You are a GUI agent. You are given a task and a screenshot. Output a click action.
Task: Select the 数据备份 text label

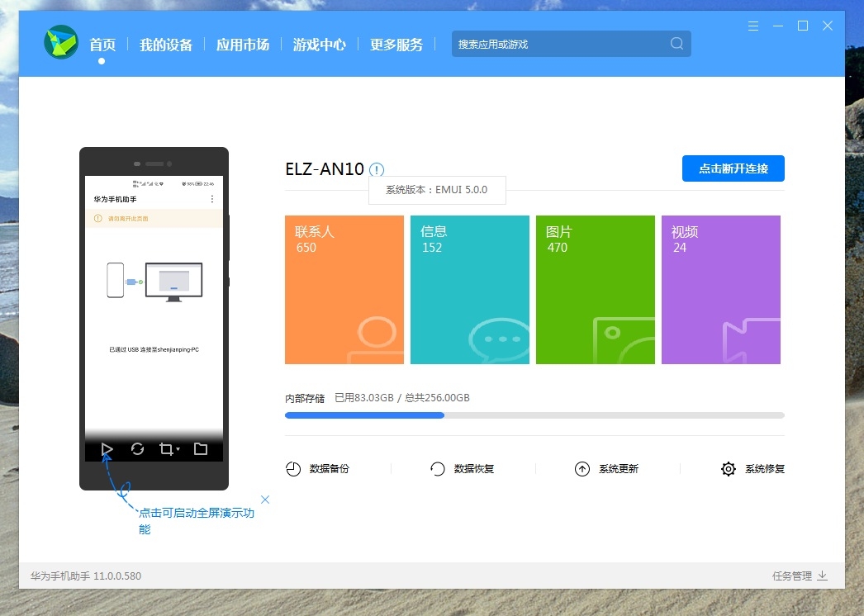(x=330, y=469)
